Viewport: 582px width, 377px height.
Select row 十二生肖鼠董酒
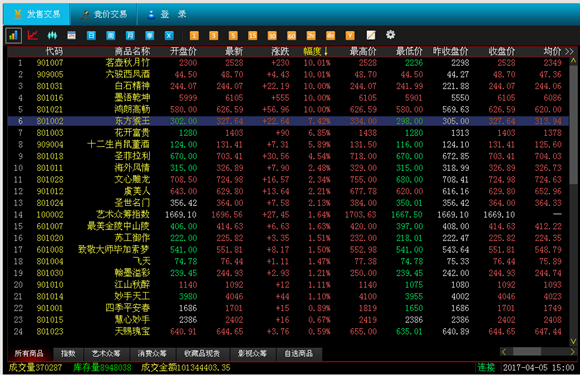click(288, 145)
